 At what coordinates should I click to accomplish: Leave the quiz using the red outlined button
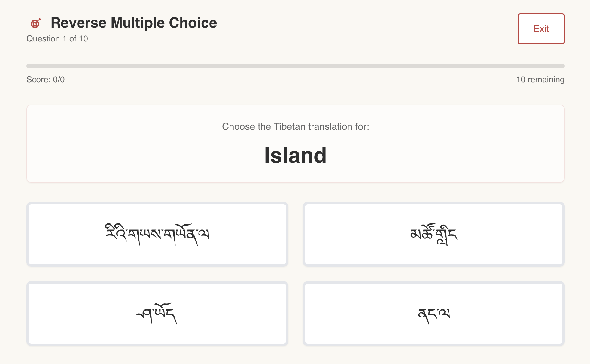pos(541,29)
